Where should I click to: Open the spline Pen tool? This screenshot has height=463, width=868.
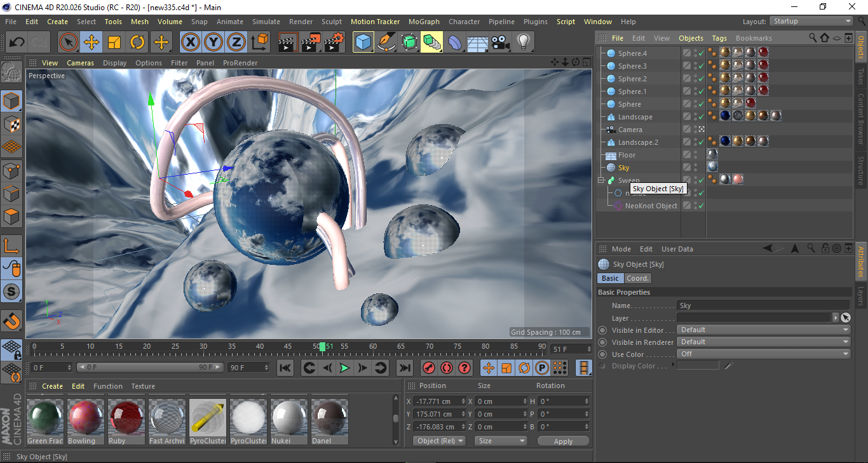pyautogui.click(x=386, y=43)
